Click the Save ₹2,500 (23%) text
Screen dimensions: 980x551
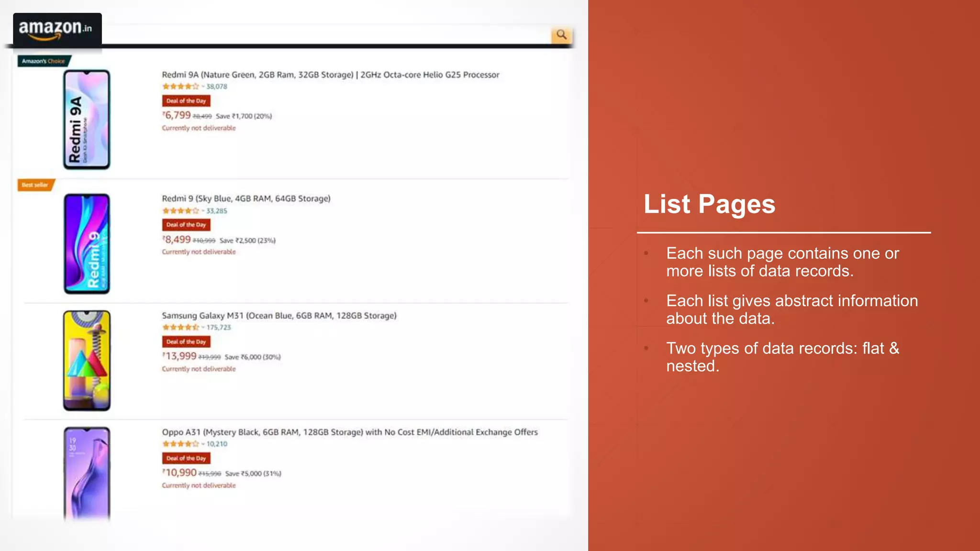tap(247, 241)
